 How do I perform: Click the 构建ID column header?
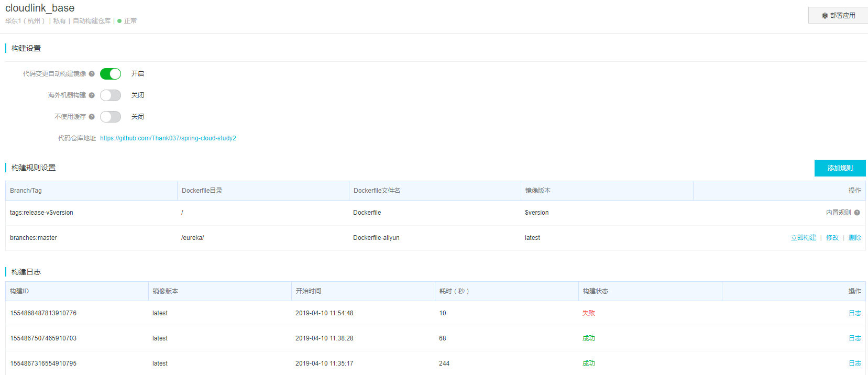(19, 291)
